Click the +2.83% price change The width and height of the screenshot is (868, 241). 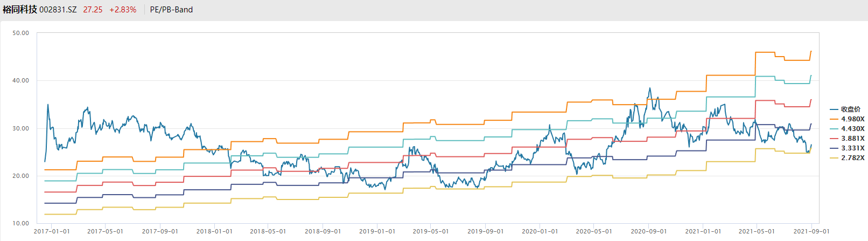click(123, 10)
